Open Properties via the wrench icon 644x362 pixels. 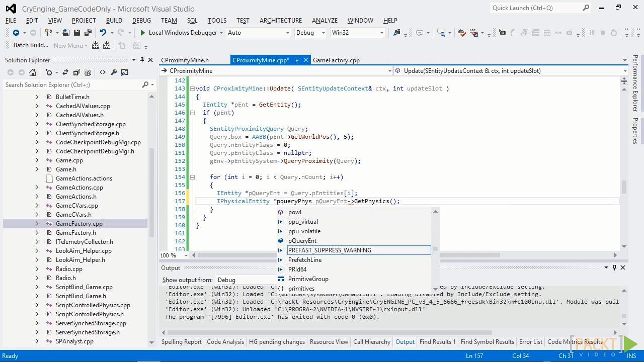(114, 72)
